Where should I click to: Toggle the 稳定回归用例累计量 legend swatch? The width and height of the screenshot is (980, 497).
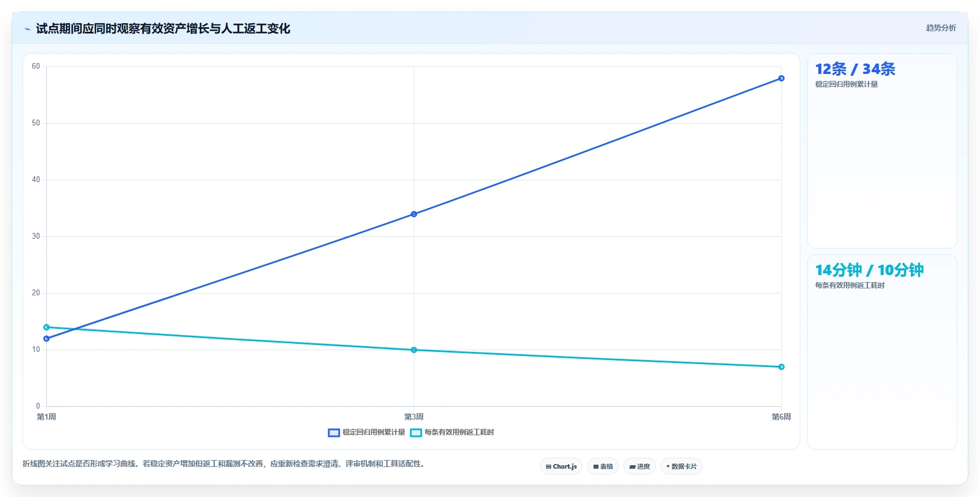tap(334, 433)
